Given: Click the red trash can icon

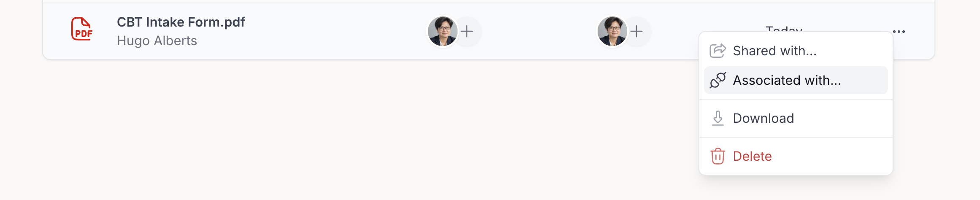Looking at the screenshot, I should coord(717,156).
